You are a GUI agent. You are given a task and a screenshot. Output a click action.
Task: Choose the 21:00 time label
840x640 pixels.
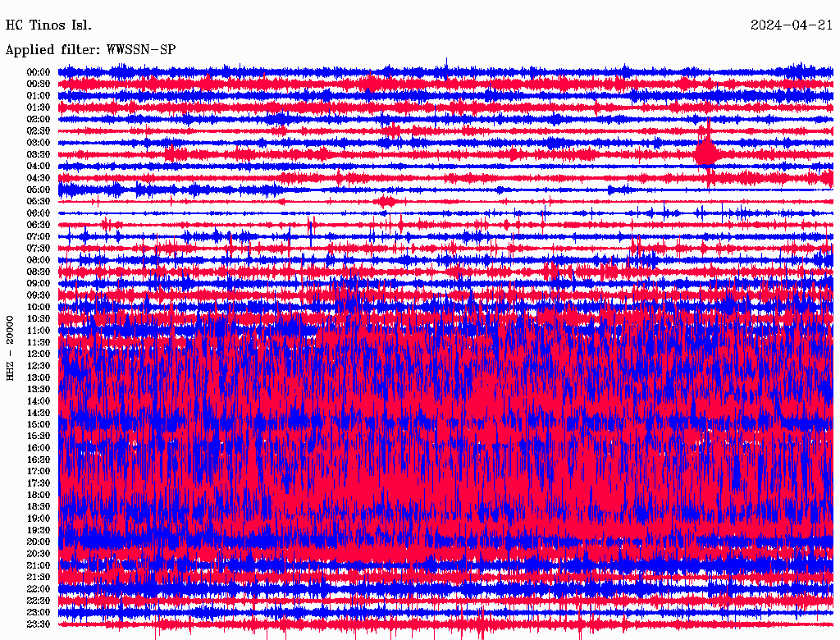pos(39,565)
